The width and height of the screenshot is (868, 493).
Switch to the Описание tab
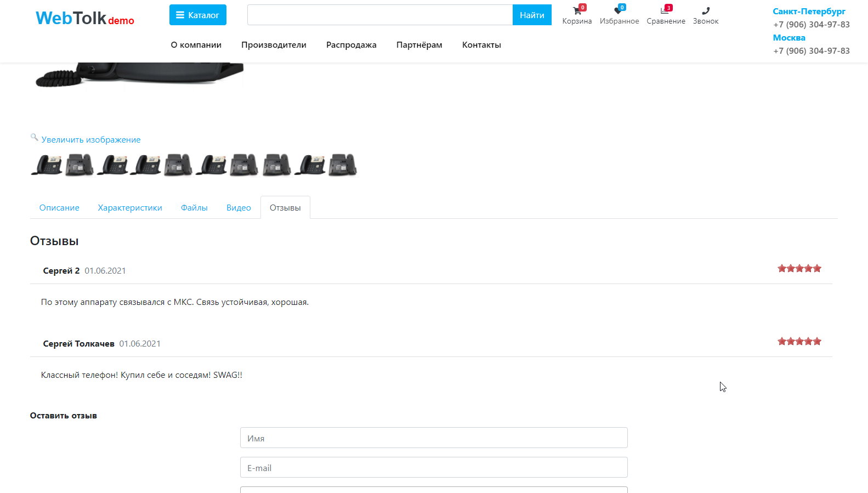[59, 208]
